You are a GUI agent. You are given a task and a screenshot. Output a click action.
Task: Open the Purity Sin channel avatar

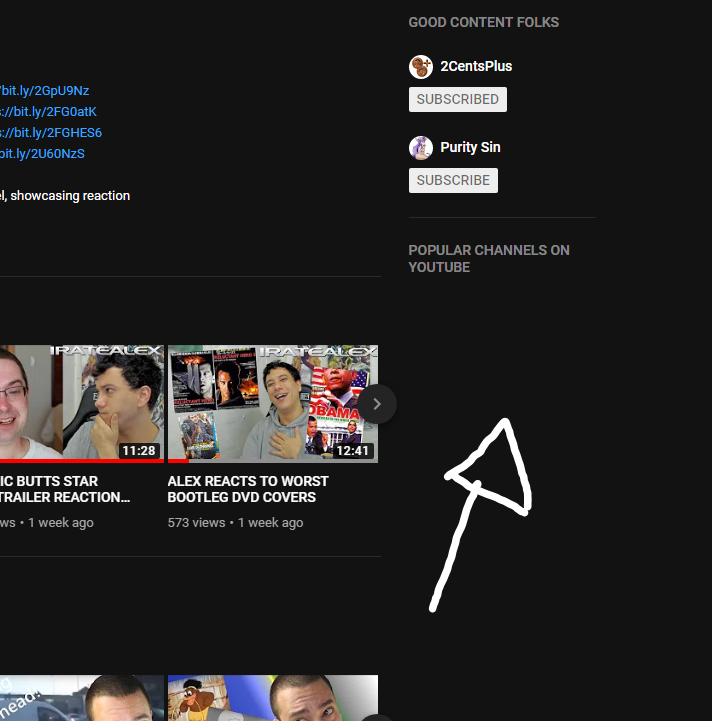421,148
